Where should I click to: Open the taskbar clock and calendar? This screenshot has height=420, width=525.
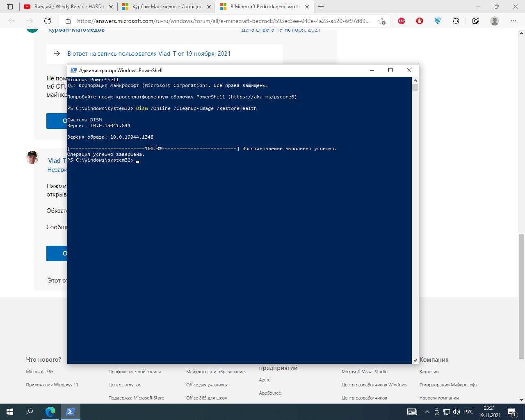(490, 412)
